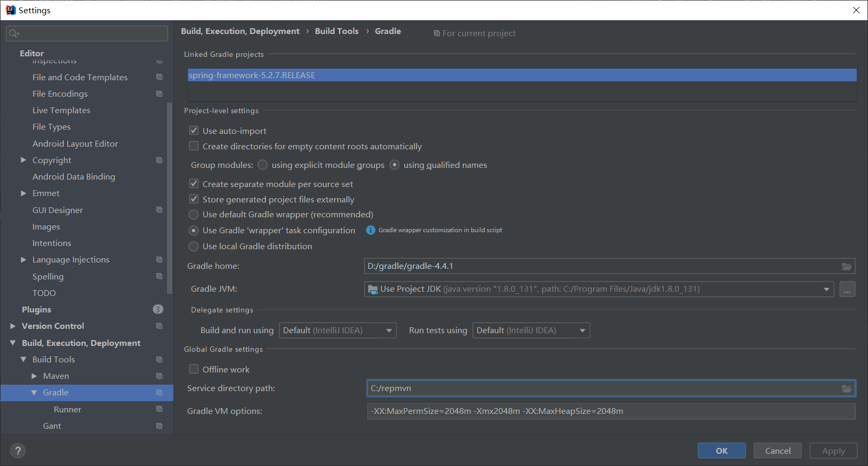Image resolution: width=868 pixels, height=466 pixels.
Task: Click project-level icon beside Maven
Action: pyautogui.click(x=159, y=376)
